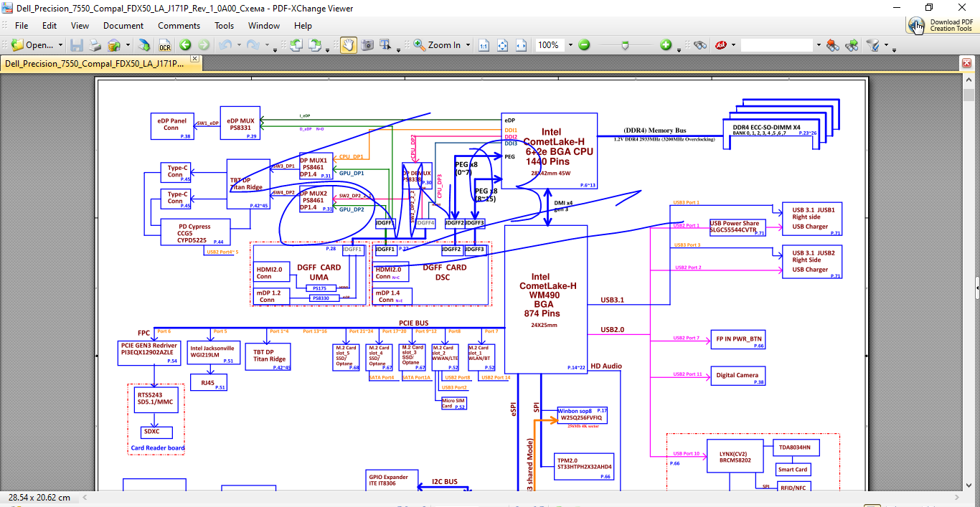
Task: Find previous result binoculars icon
Action: point(832,44)
